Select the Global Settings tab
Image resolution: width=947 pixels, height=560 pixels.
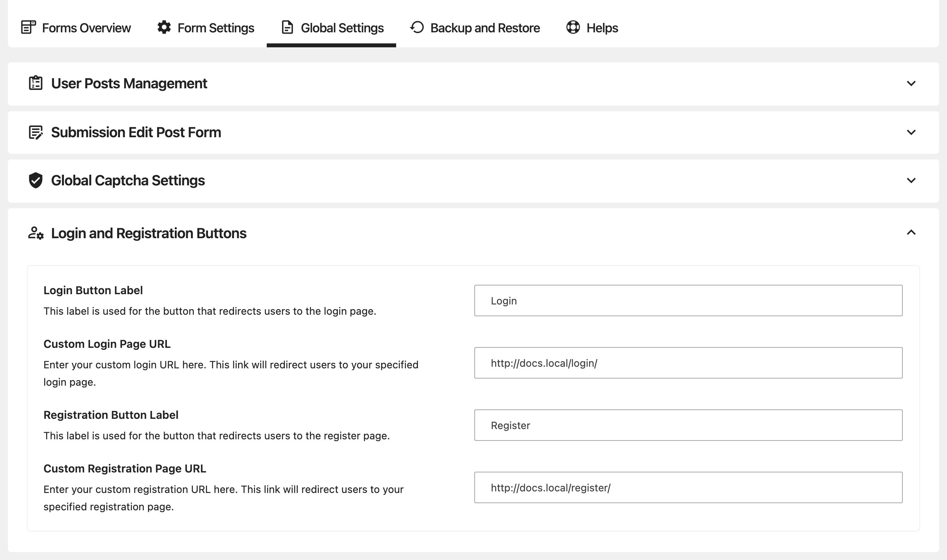point(331,28)
